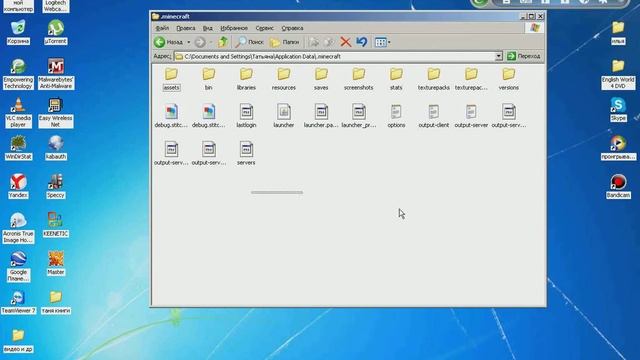Open the Вид menu
This screenshot has height=360, width=640.
tap(207, 28)
